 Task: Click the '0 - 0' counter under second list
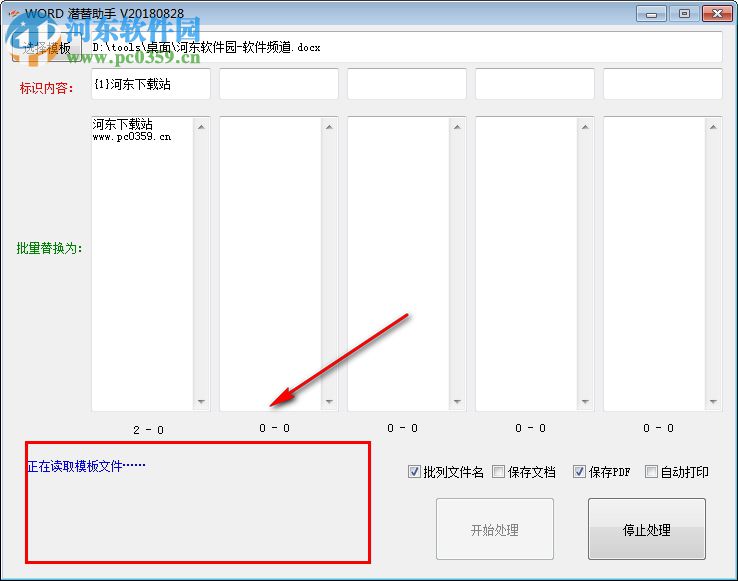(274, 428)
